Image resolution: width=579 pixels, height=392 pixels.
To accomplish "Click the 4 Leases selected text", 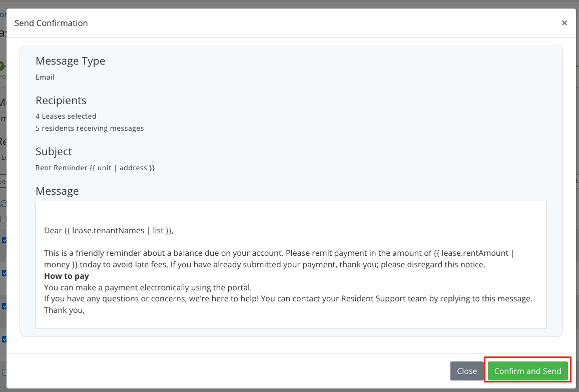I will point(66,116).
